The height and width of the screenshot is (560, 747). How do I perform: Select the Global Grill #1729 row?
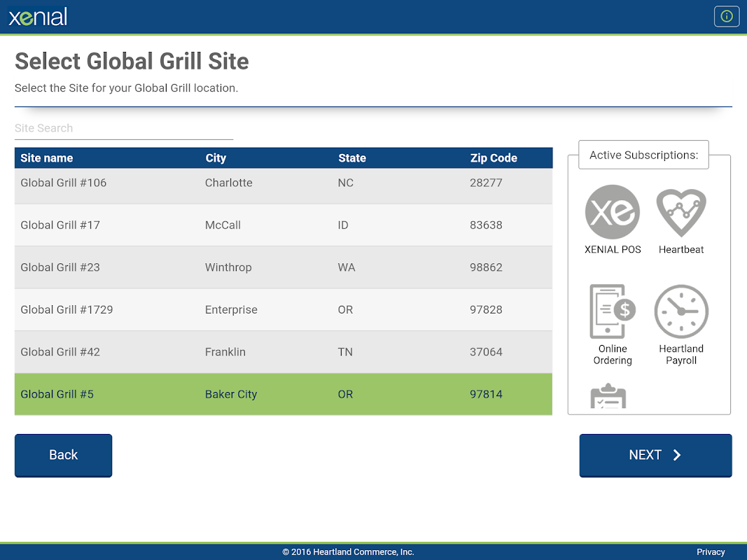tap(284, 310)
